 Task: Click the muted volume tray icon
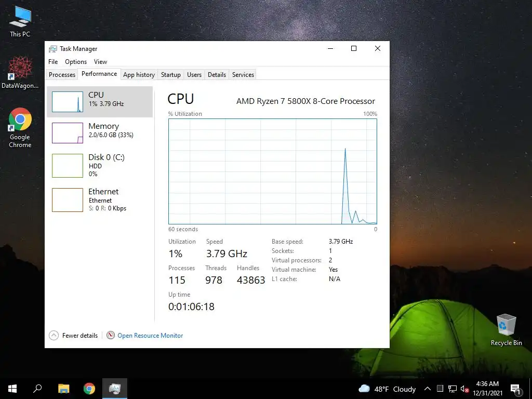pyautogui.click(x=464, y=389)
